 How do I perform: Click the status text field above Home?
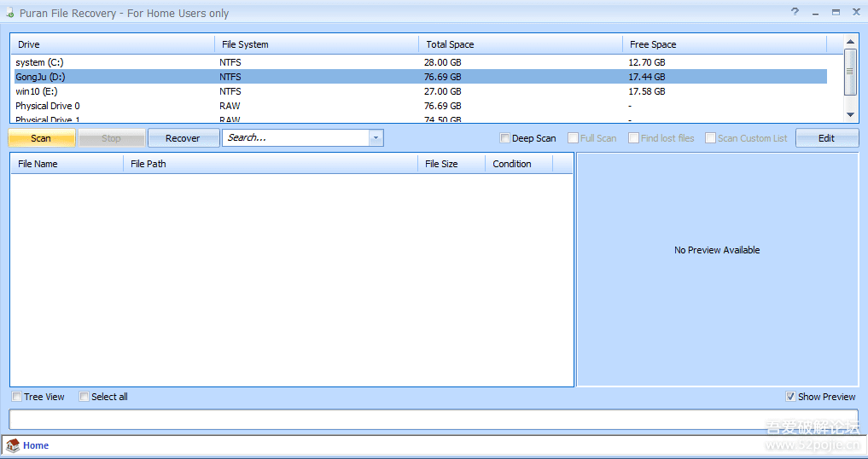434,420
